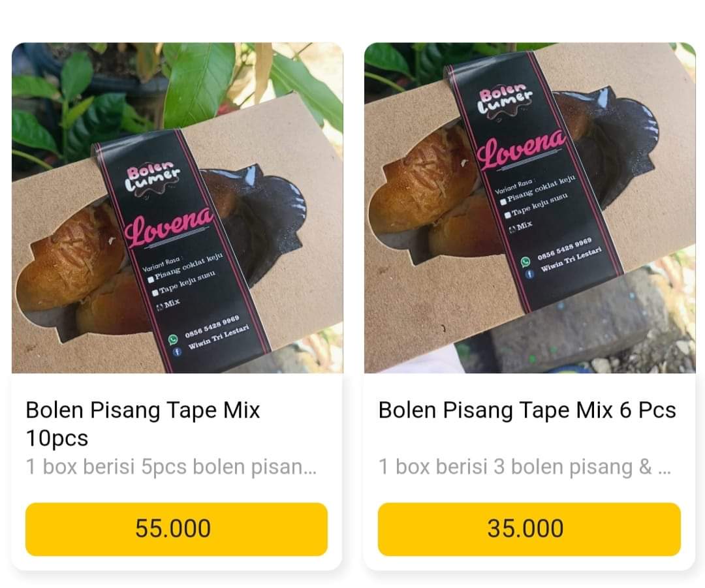The width and height of the screenshot is (705, 588).
Task: Click the pink Lovena logo on the right label
Action: pos(521,149)
